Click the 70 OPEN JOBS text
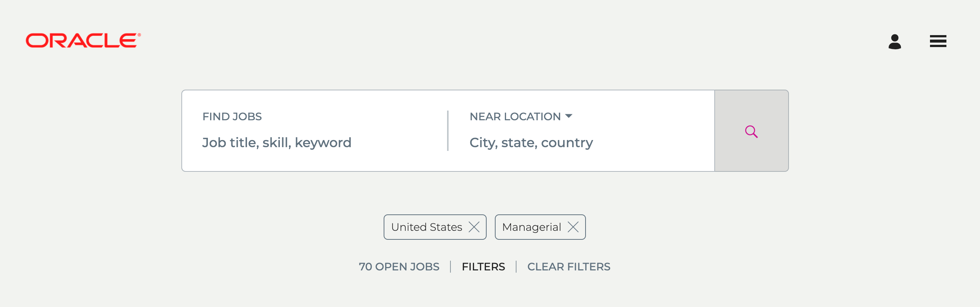The width and height of the screenshot is (980, 307). point(399,267)
